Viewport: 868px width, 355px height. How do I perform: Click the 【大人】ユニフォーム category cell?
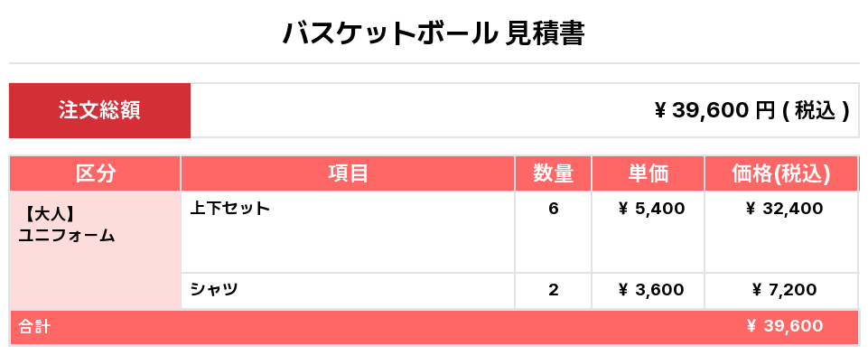point(67,223)
